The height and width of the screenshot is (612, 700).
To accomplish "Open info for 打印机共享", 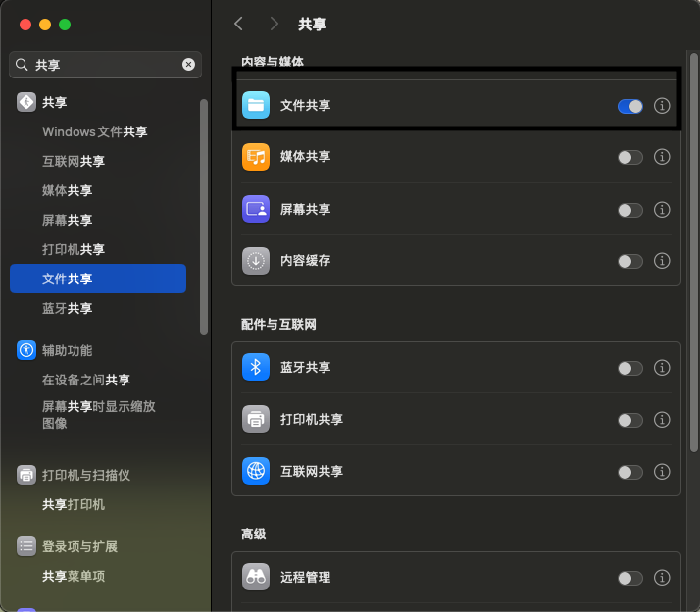I will tap(662, 420).
